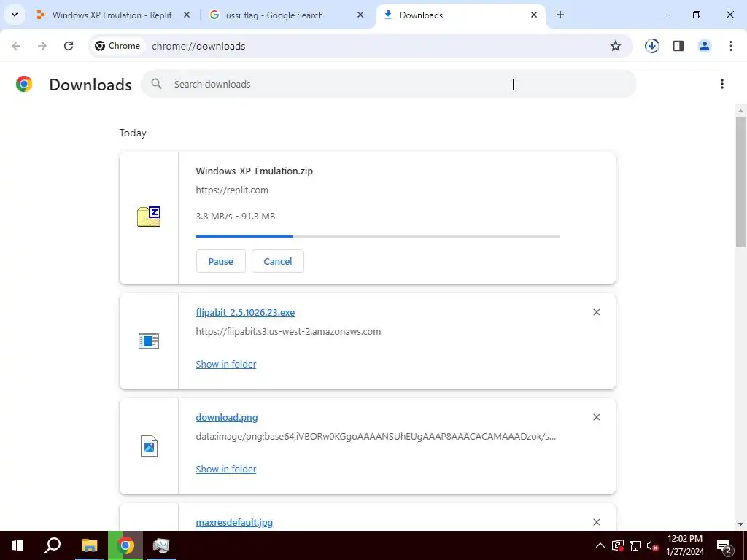Open the profile avatar menu
747x560 pixels.
(705, 46)
